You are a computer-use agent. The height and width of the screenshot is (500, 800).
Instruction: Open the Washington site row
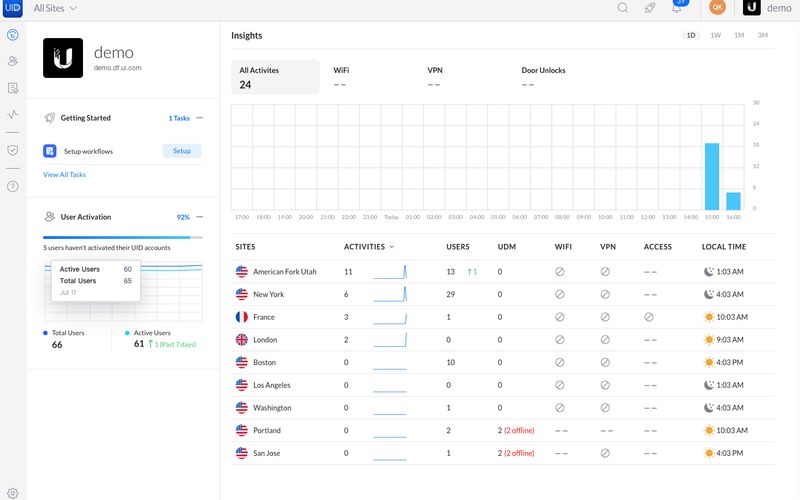pos(503,408)
